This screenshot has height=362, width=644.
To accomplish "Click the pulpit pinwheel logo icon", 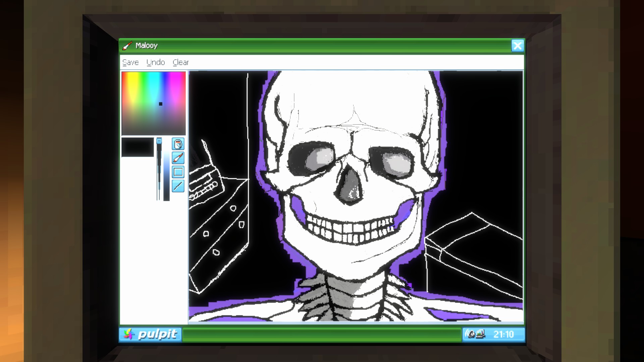I will [129, 334].
